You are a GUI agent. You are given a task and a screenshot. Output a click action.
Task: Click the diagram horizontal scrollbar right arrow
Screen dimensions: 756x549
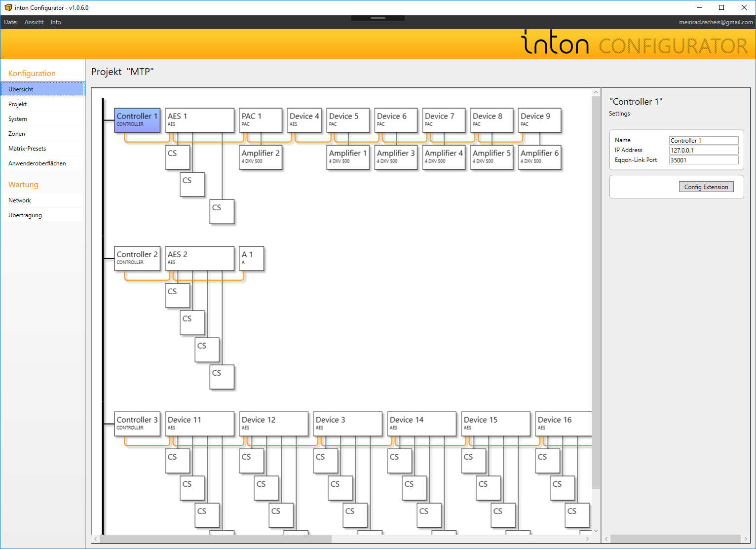[x=587, y=539]
